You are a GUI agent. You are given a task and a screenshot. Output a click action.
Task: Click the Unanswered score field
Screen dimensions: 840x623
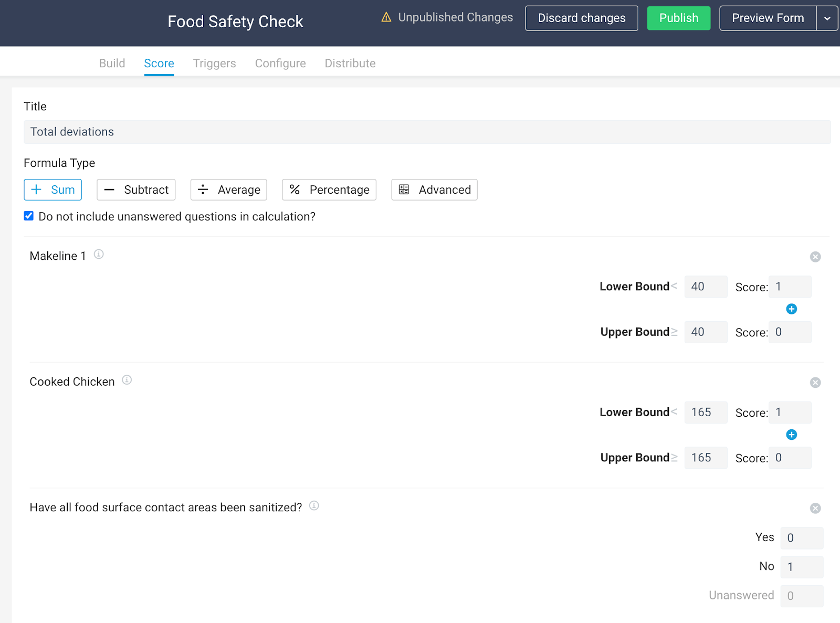click(802, 596)
